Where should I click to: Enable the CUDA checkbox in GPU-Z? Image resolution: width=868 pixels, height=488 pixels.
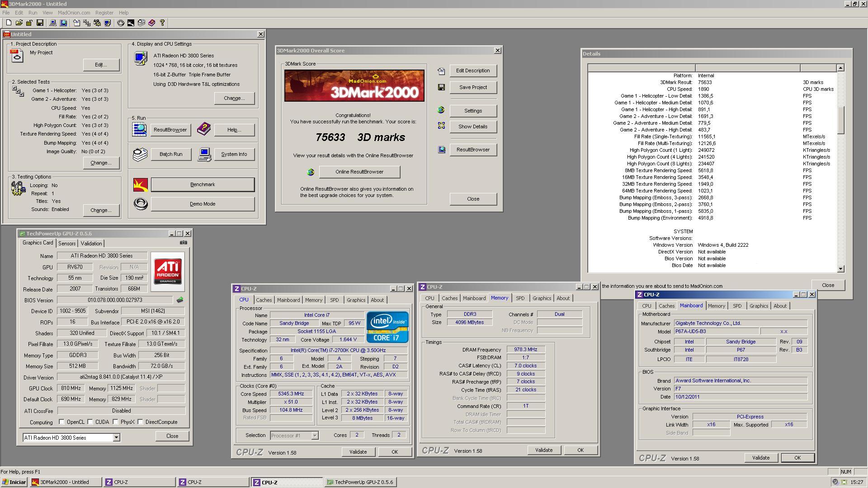(x=90, y=422)
